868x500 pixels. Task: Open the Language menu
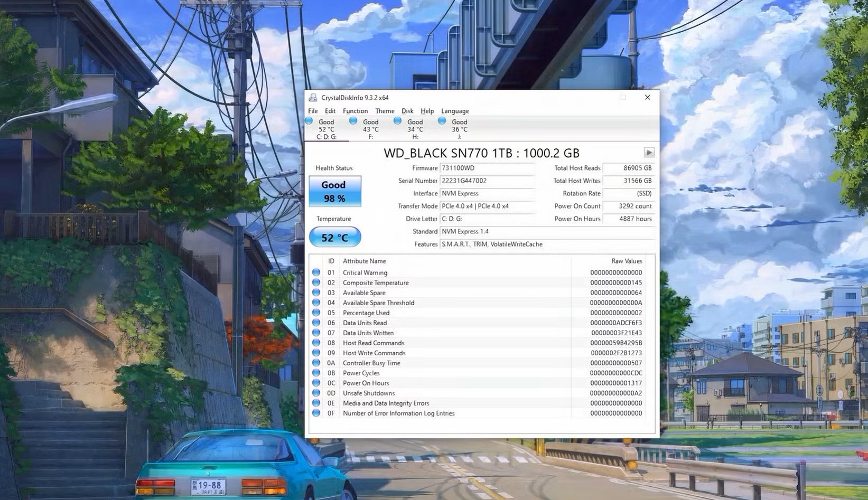455,111
